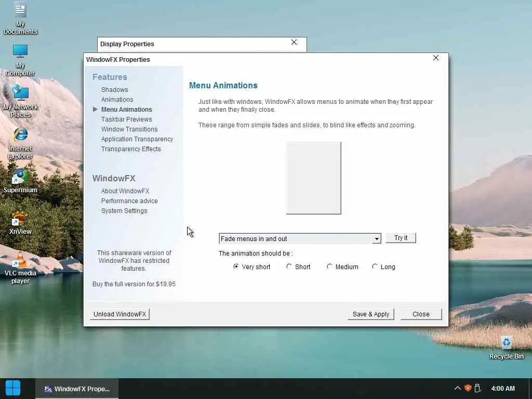
Task: Open the Window Transitions page
Action: point(129,129)
